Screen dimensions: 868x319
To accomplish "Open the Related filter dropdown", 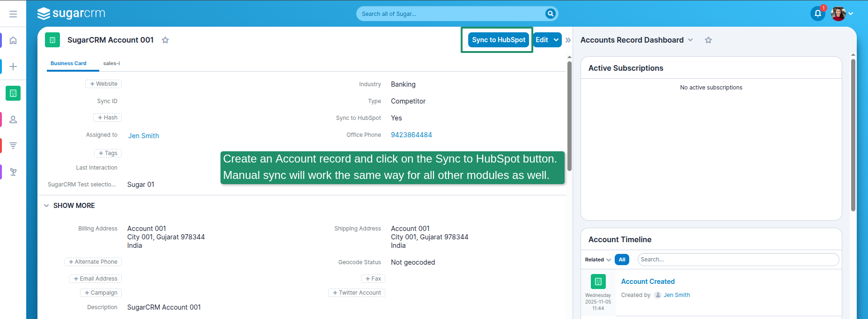I will point(598,260).
